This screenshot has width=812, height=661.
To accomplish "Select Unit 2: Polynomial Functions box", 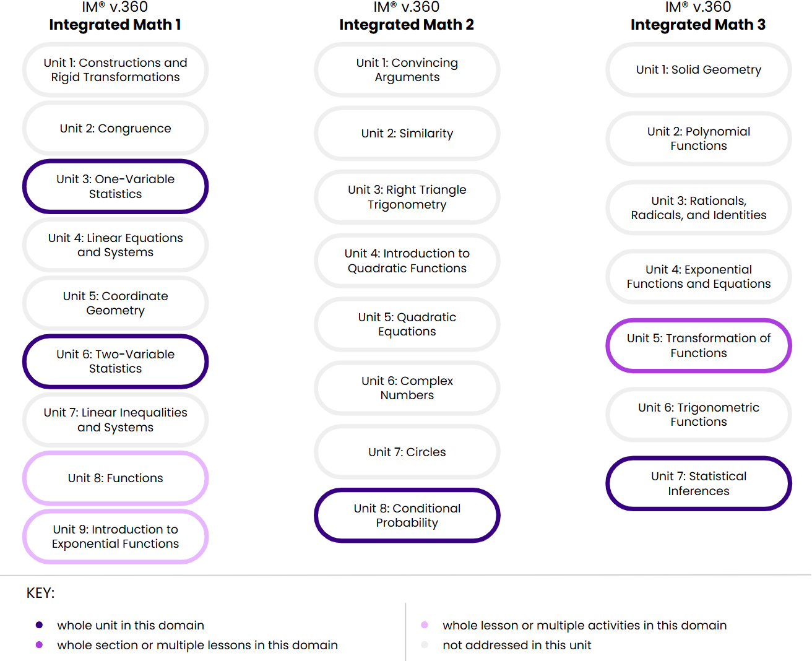I will [x=699, y=139].
